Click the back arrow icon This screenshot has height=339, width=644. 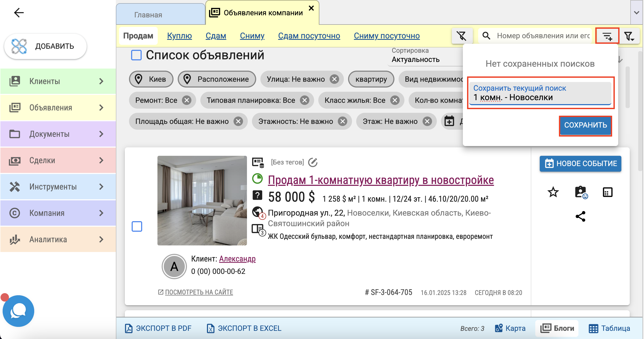point(19,12)
